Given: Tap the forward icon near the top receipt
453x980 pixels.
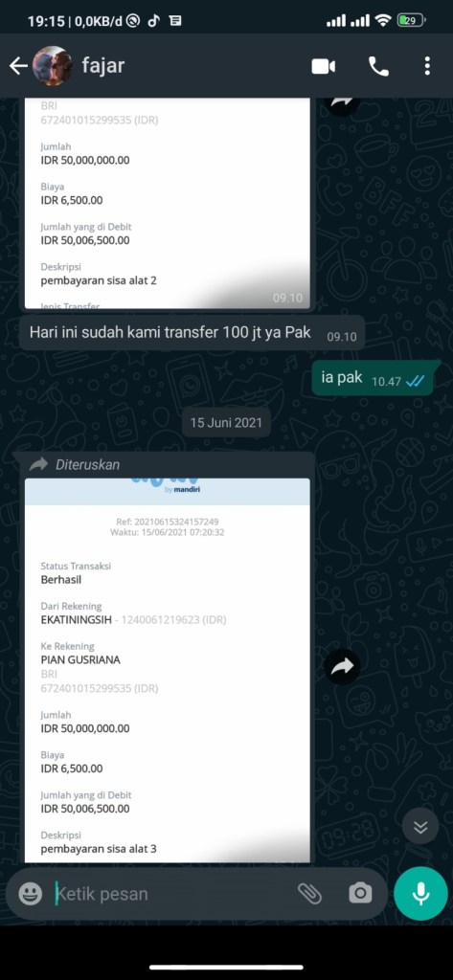Looking at the screenshot, I should 342,103.
